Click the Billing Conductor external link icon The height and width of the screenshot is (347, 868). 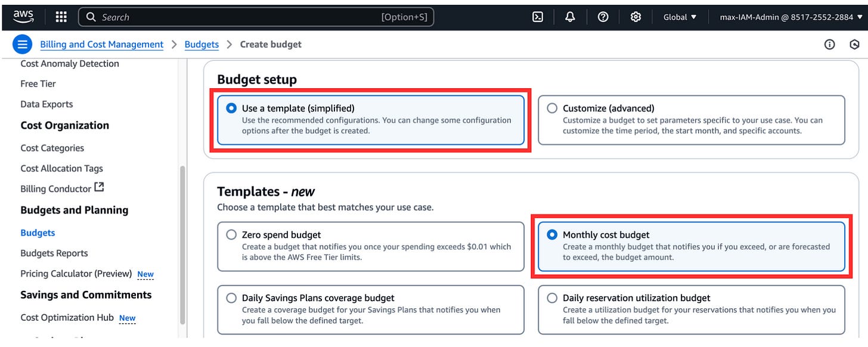(x=99, y=187)
